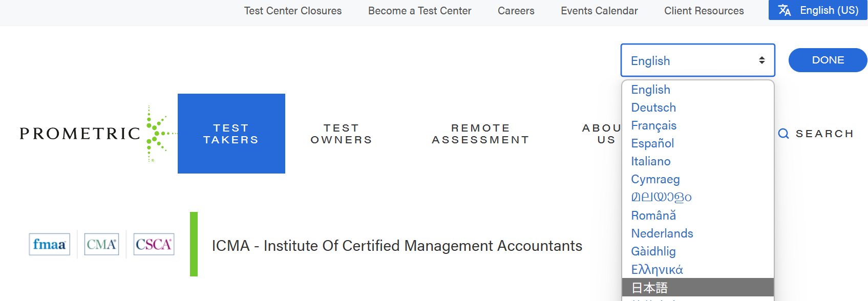Choose Nederlands from the language list

[x=662, y=233]
